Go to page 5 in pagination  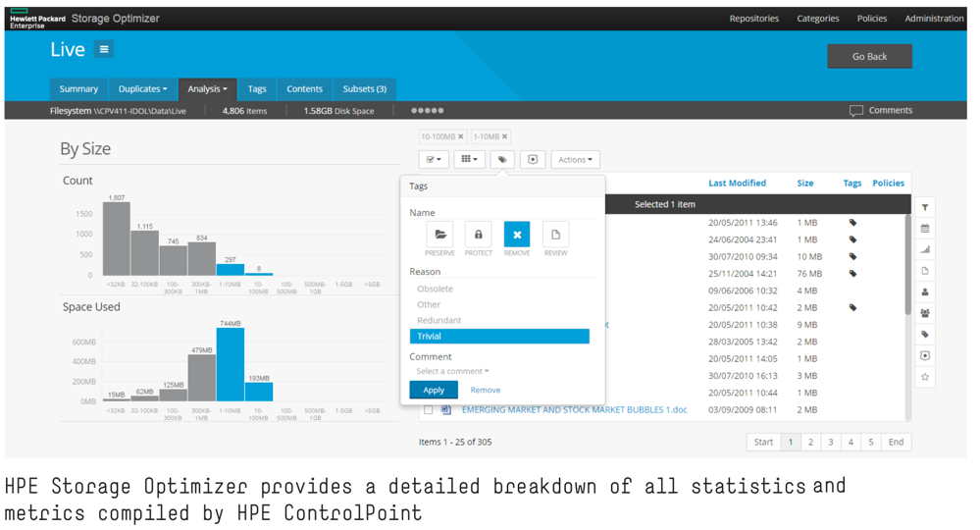click(x=871, y=442)
